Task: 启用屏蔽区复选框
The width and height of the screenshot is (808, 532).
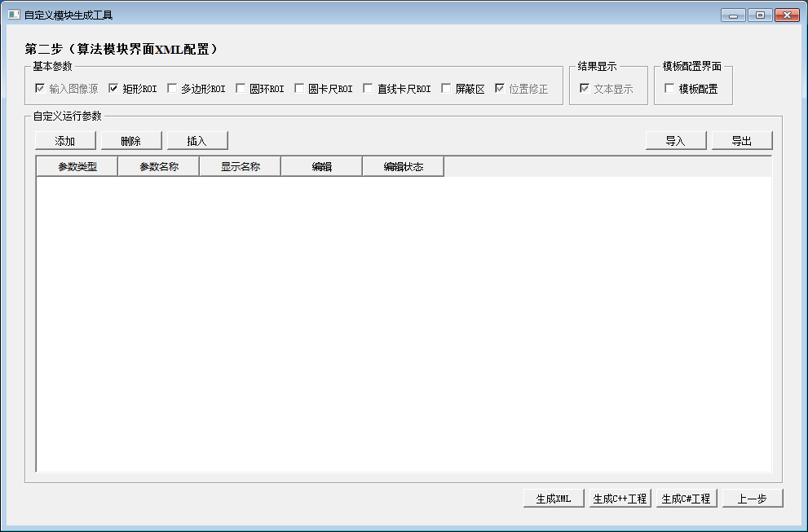Action: (446, 89)
